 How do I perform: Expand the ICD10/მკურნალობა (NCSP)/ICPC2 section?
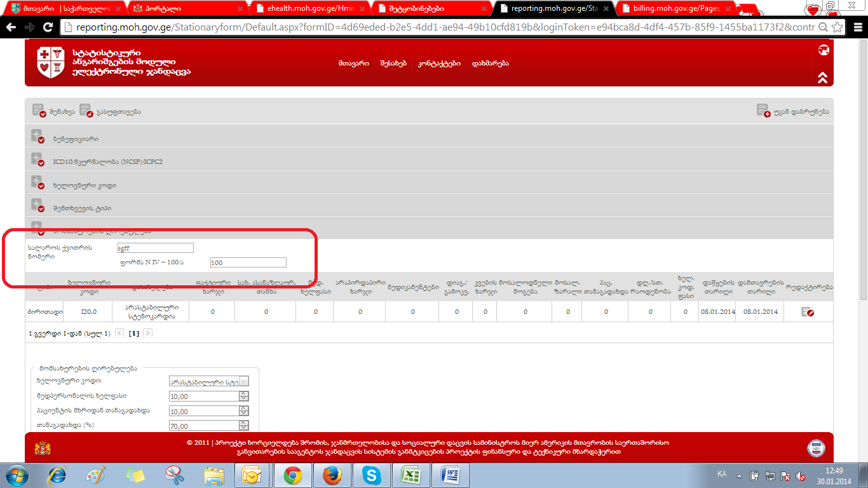[37, 160]
